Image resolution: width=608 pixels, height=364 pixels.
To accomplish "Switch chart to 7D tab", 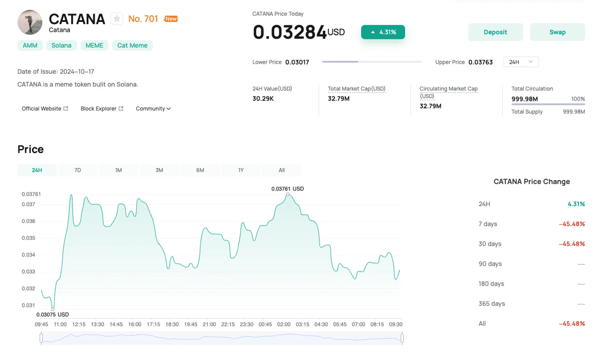I will tap(78, 170).
